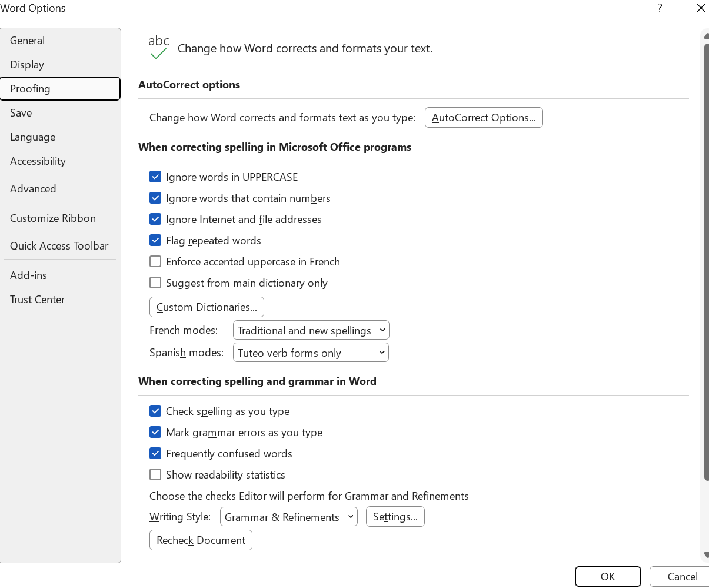Close the Word Options dialog

coord(701,8)
